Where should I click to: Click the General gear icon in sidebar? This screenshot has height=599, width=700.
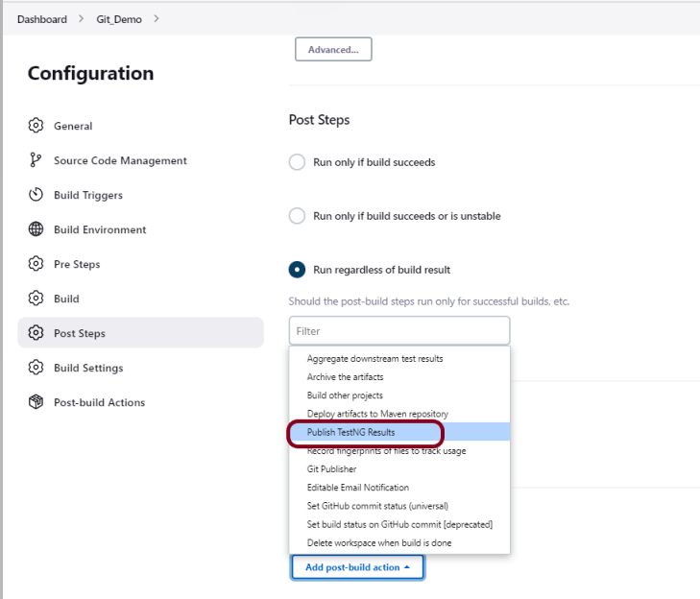36,126
